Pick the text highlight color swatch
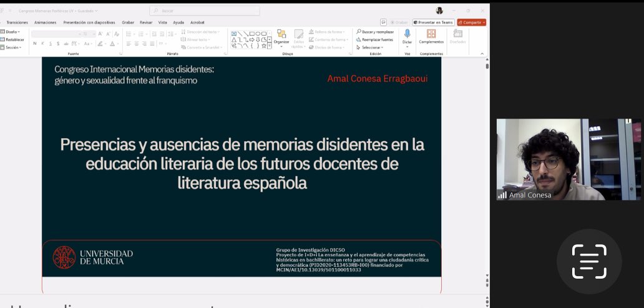 pos(101,44)
